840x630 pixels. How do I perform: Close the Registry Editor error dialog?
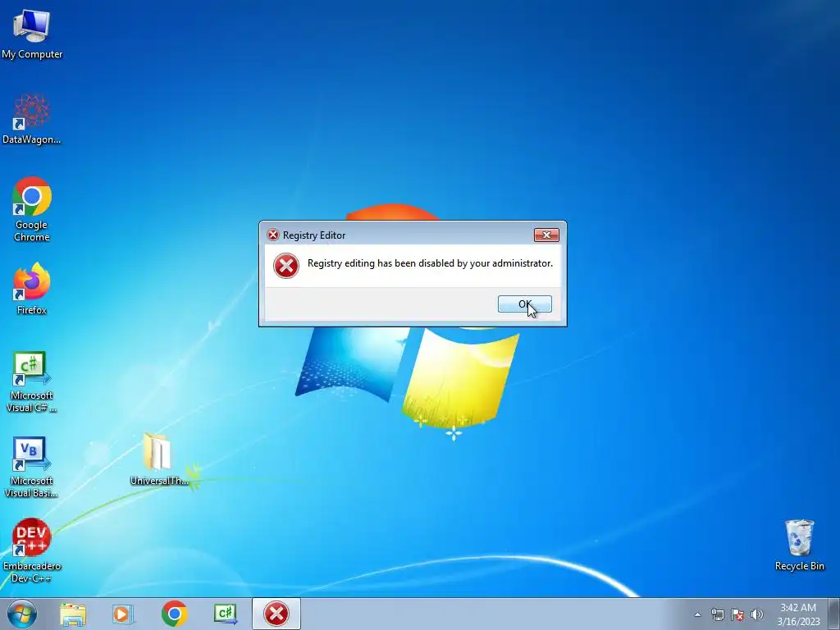546,235
